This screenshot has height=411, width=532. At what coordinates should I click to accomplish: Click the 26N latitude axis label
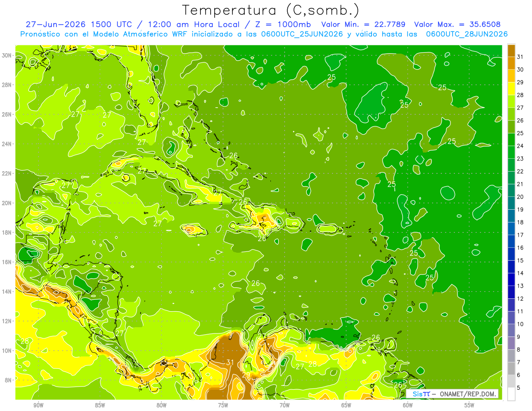[7, 114]
